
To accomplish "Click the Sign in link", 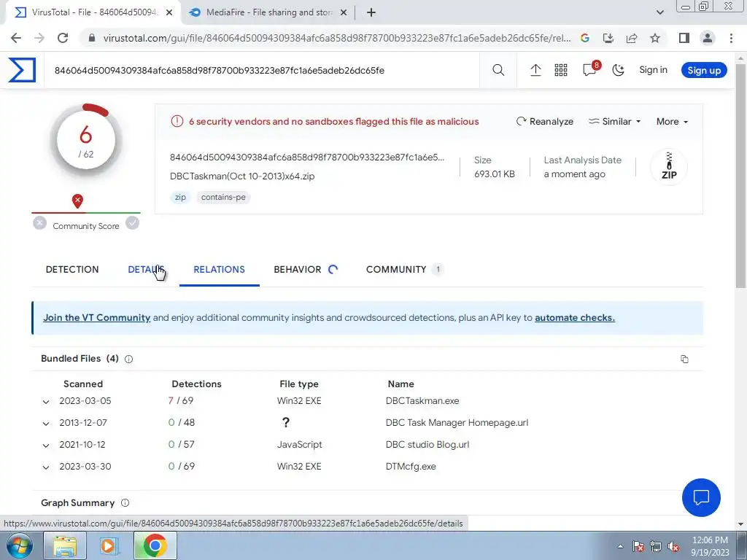I will coord(653,70).
